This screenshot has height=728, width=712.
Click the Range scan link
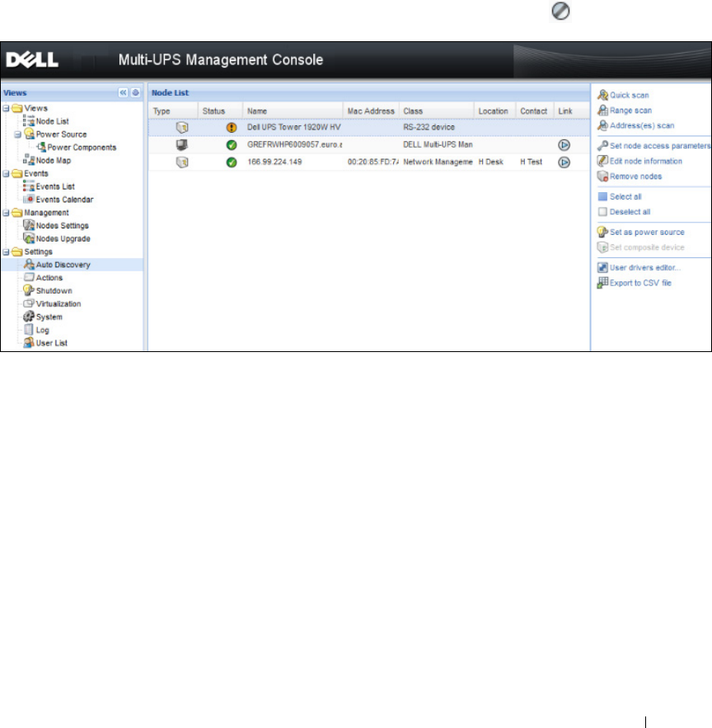click(x=630, y=110)
